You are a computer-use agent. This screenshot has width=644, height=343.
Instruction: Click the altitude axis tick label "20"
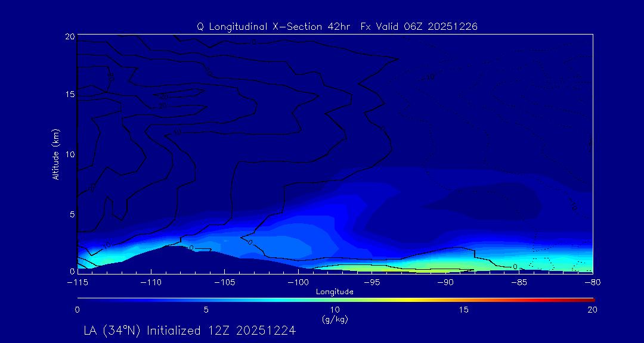point(70,36)
